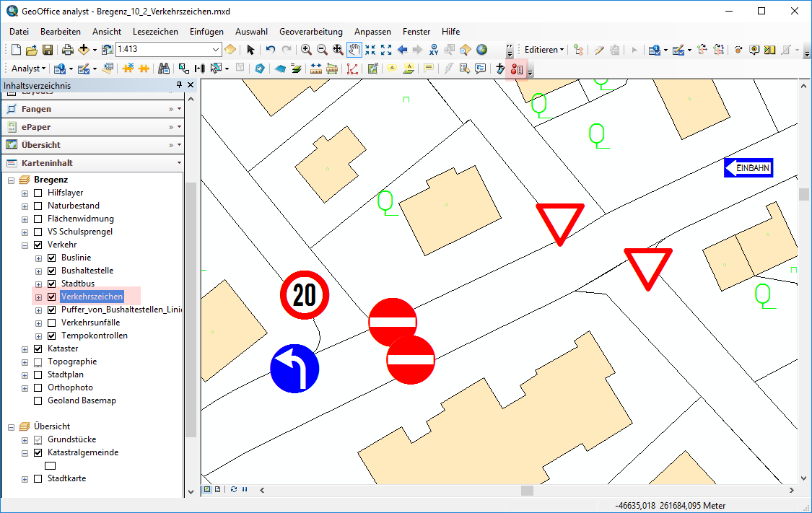Click the traffic sign tool icon

(516, 69)
